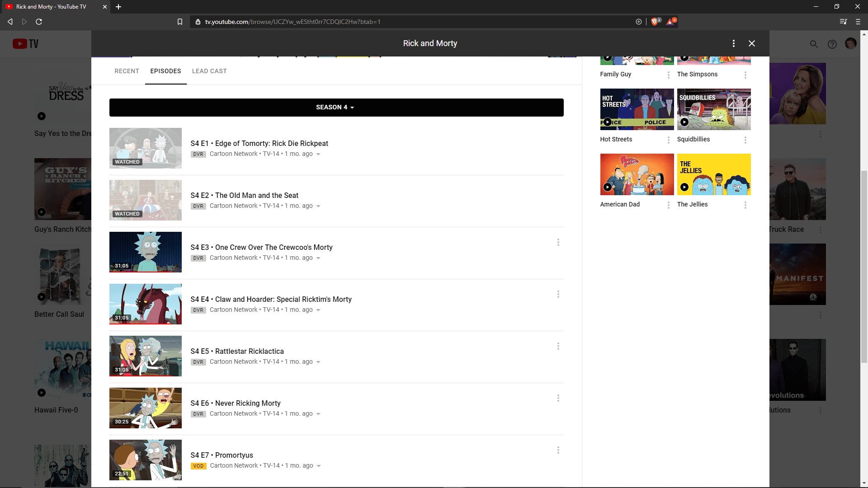The image size is (868, 488).
Task: Click the search icon in top right
Action: (x=814, y=43)
